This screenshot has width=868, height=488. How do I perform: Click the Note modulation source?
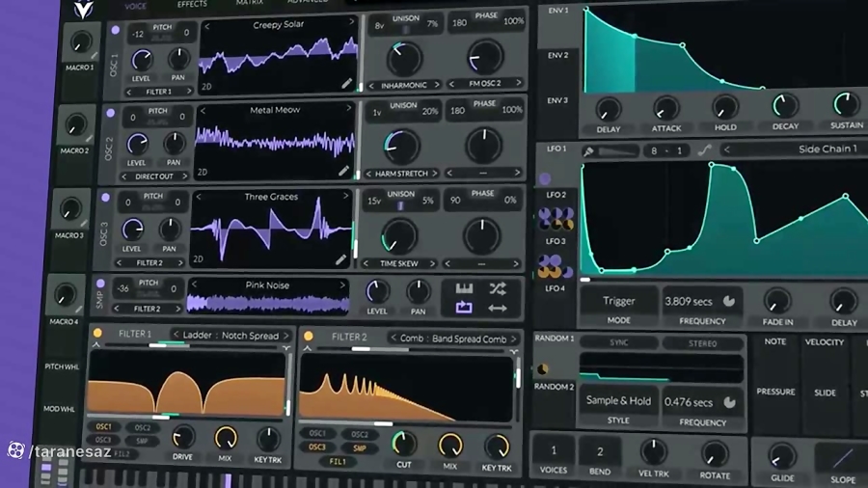tap(775, 342)
